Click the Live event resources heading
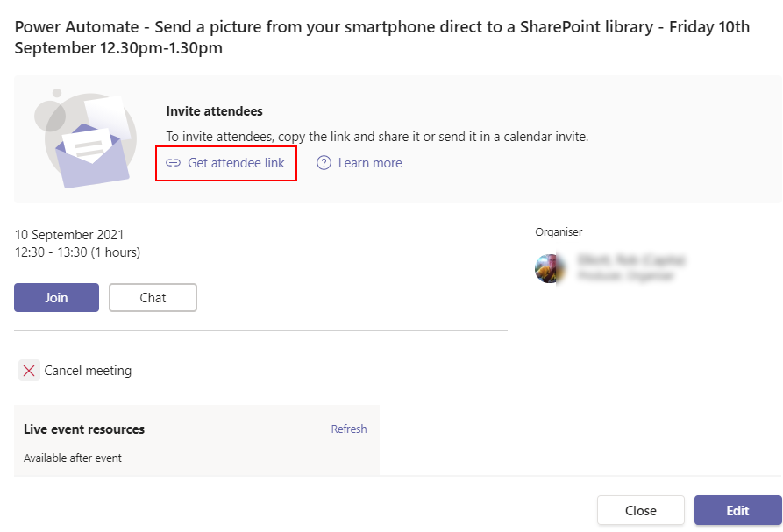The image size is (783, 532). (x=84, y=429)
